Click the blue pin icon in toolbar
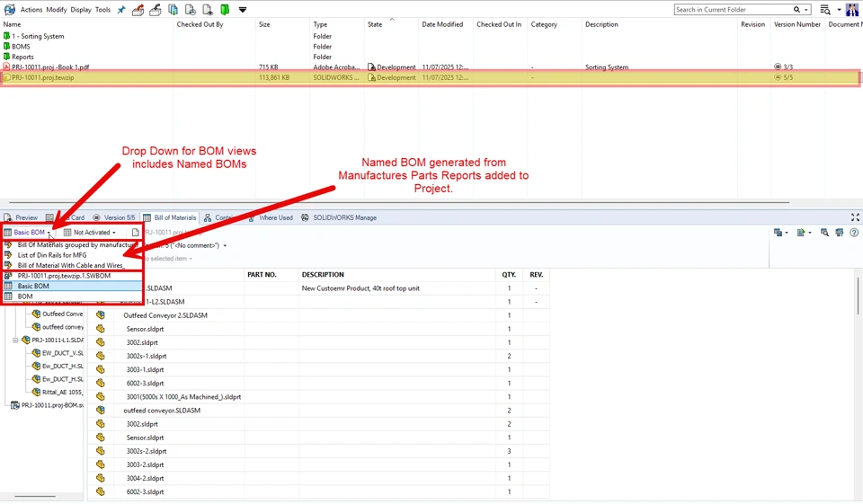Viewport: 863px width, 504px height. coord(121,9)
